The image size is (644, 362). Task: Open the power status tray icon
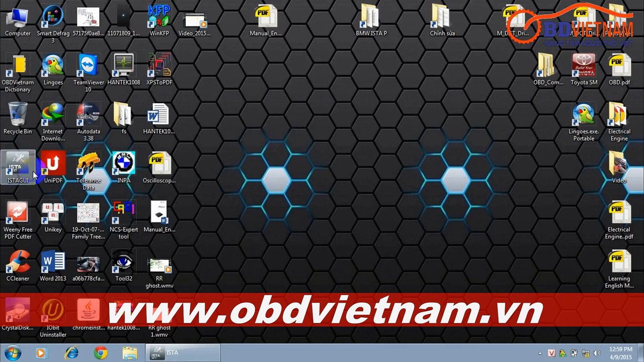point(575,353)
